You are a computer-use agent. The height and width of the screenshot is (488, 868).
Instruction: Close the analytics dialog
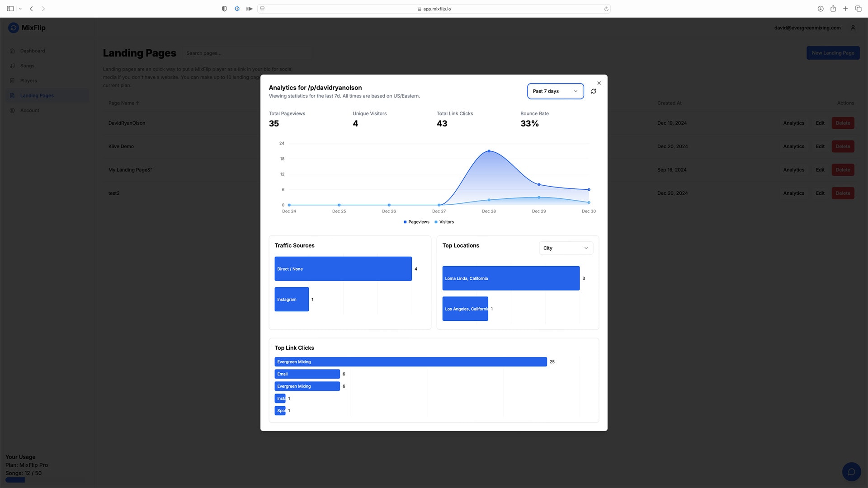599,83
